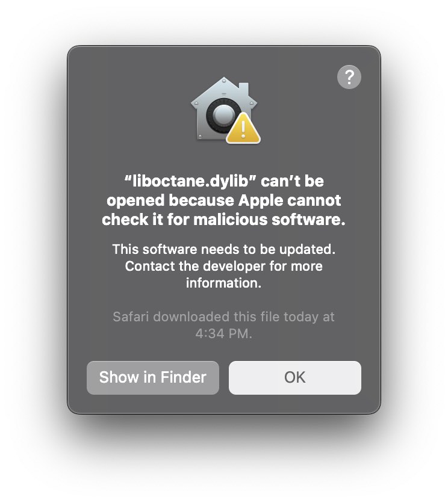Click the Gatekeeper house security icon

pyautogui.click(x=225, y=110)
